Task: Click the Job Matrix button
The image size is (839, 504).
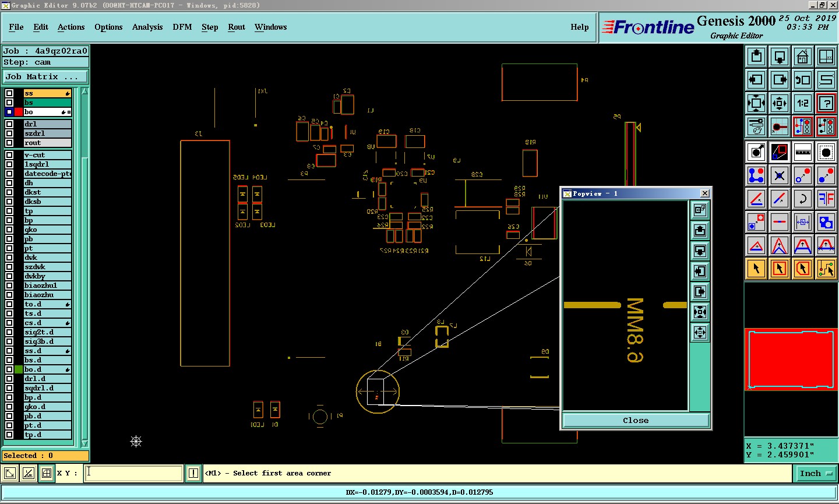Action: click(x=45, y=77)
